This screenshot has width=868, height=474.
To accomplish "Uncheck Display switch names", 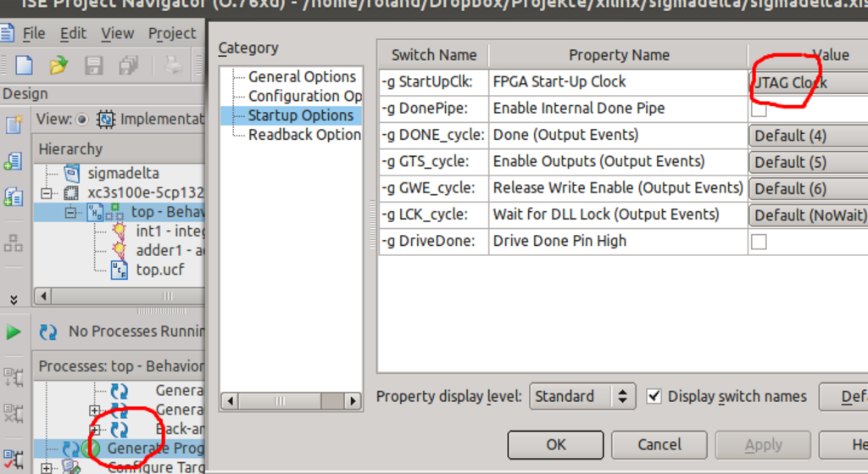I will click(x=654, y=396).
